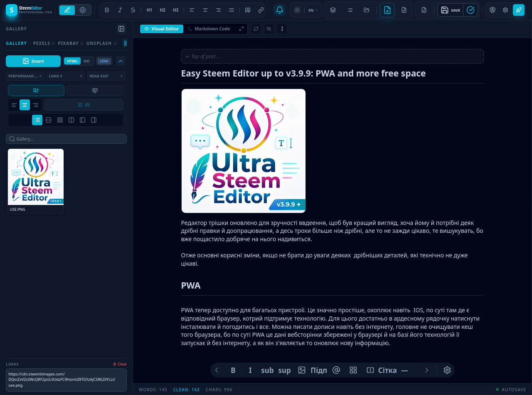Choose the horizontally split rows gallery view
This screenshot has height=395, width=532.
point(49,120)
